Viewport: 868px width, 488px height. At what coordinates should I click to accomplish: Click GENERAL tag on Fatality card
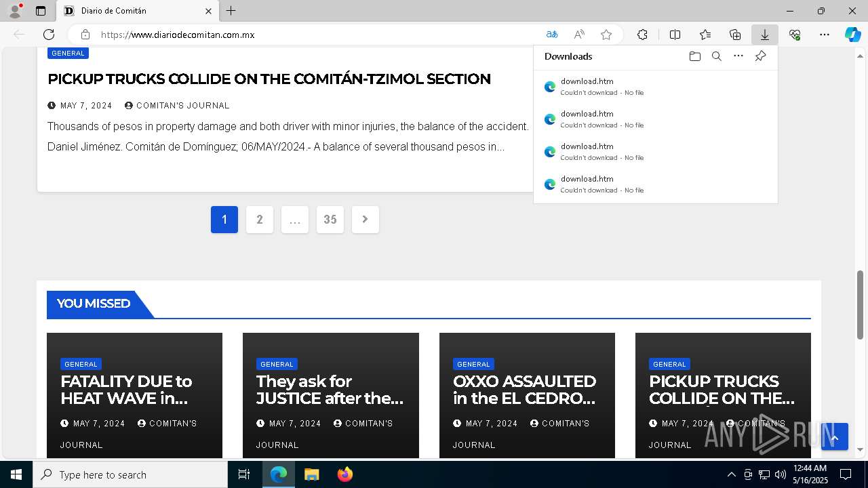(81, 364)
